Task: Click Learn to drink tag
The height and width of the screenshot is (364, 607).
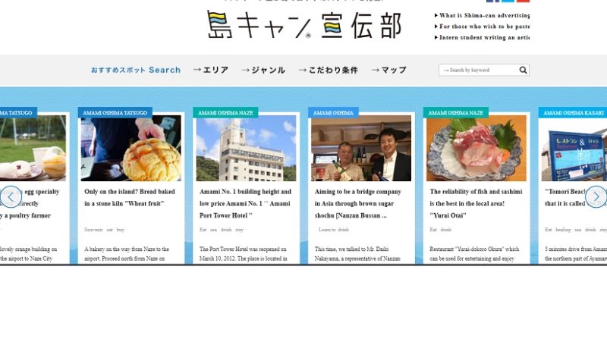Action: pyautogui.click(x=333, y=230)
